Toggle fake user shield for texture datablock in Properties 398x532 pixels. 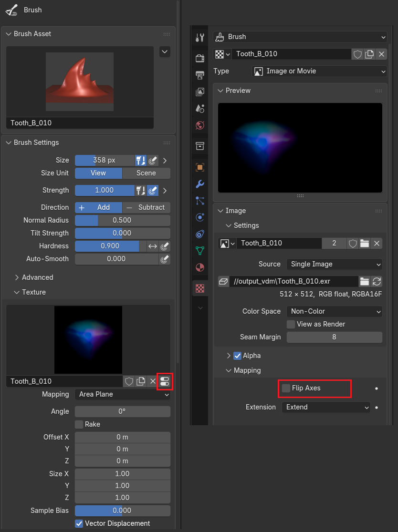[x=357, y=54]
